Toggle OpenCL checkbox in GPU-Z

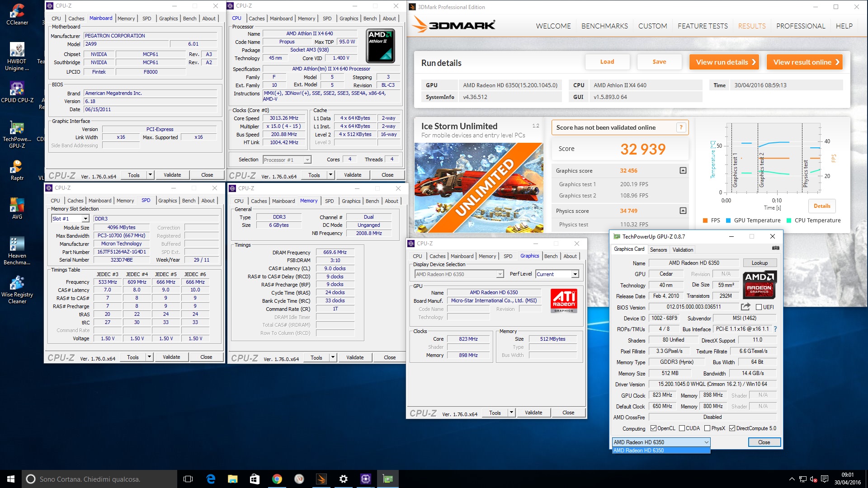coord(653,428)
